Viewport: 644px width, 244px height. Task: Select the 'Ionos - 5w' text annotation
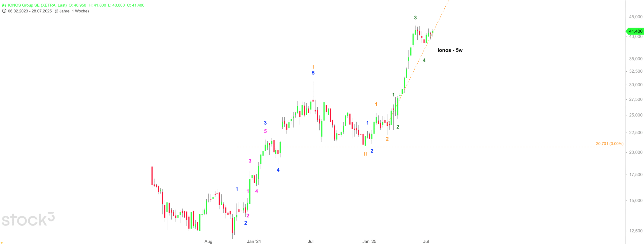(450, 50)
